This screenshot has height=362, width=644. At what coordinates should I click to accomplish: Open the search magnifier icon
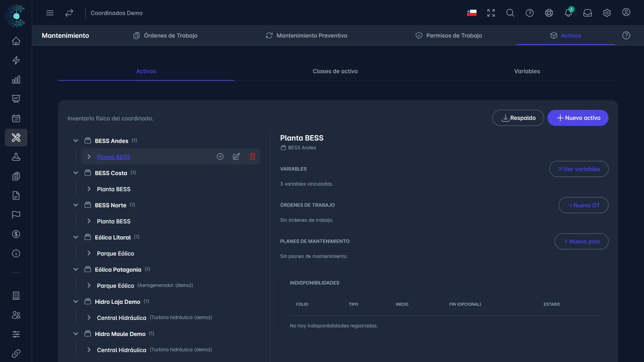point(510,13)
